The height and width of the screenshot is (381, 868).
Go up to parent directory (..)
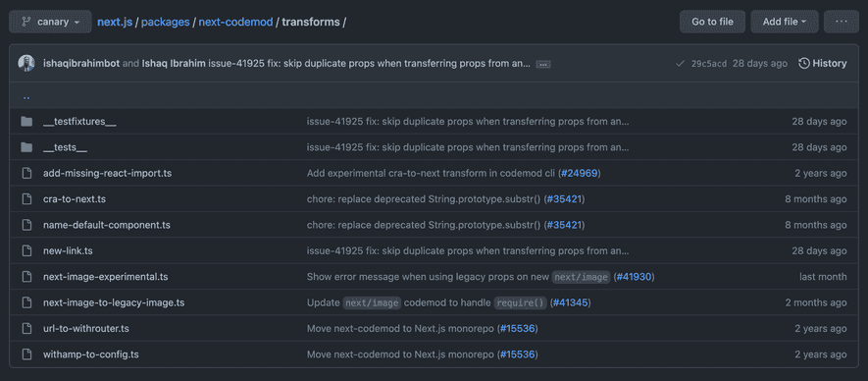click(26, 96)
